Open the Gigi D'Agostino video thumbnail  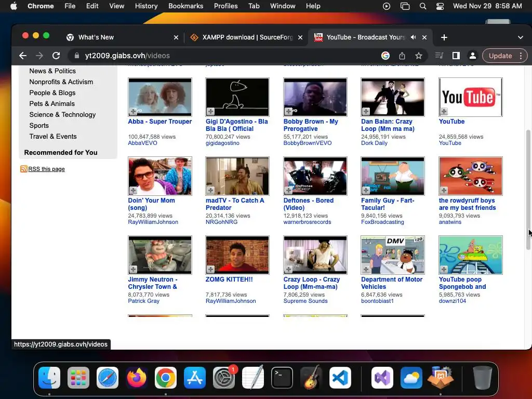point(237,97)
